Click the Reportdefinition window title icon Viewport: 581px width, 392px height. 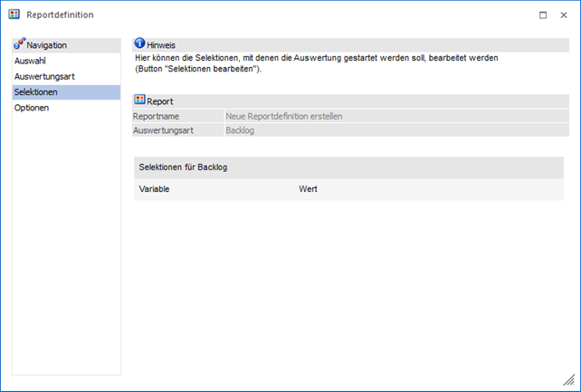(x=14, y=15)
